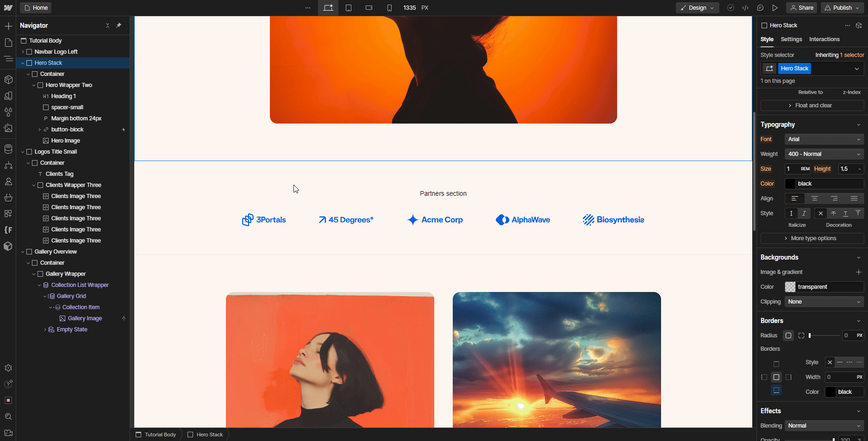
Task: Open the Font dropdown showing Arial
Action: click(824, 139)
